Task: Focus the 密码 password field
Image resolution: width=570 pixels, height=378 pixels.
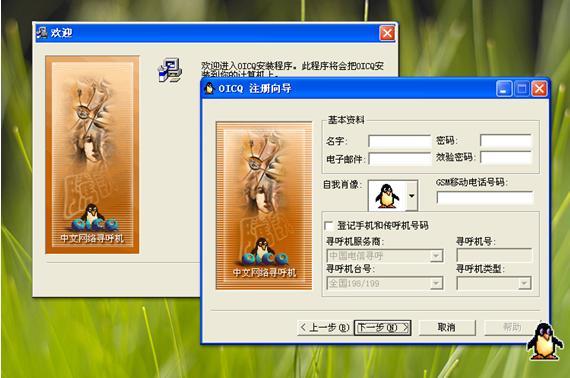Action: [506, 141]
